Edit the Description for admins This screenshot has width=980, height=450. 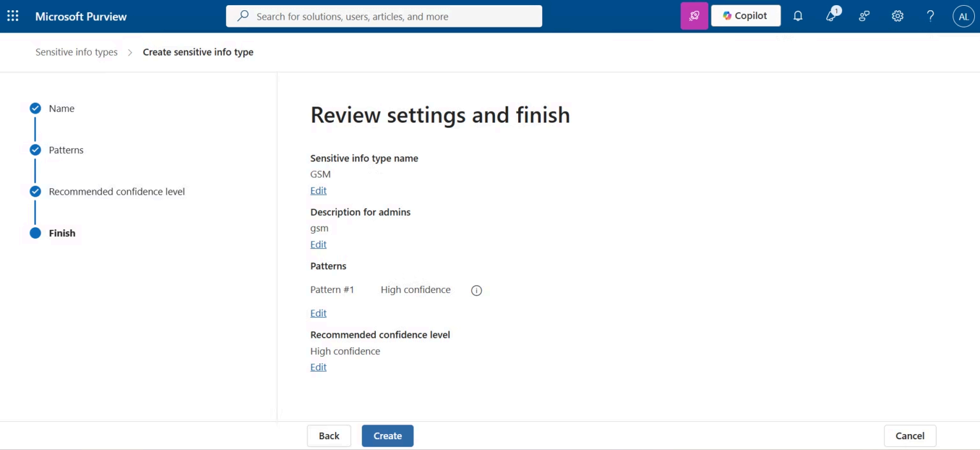point(318,244)
